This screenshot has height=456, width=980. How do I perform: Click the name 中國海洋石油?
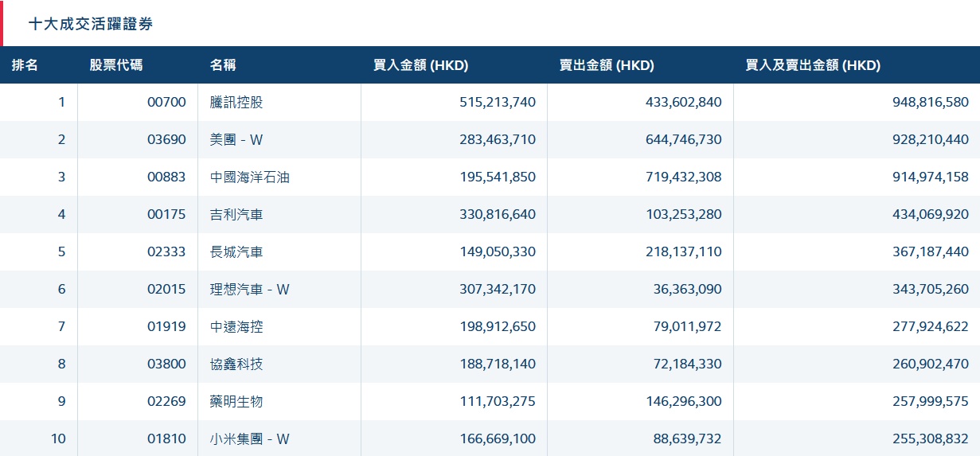(x=250, y=177)
